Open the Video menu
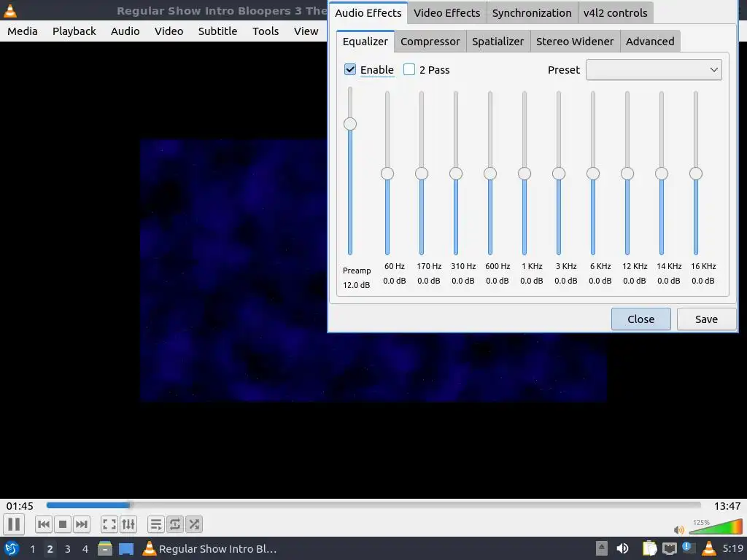747x560 pixels. pos(169,31)
